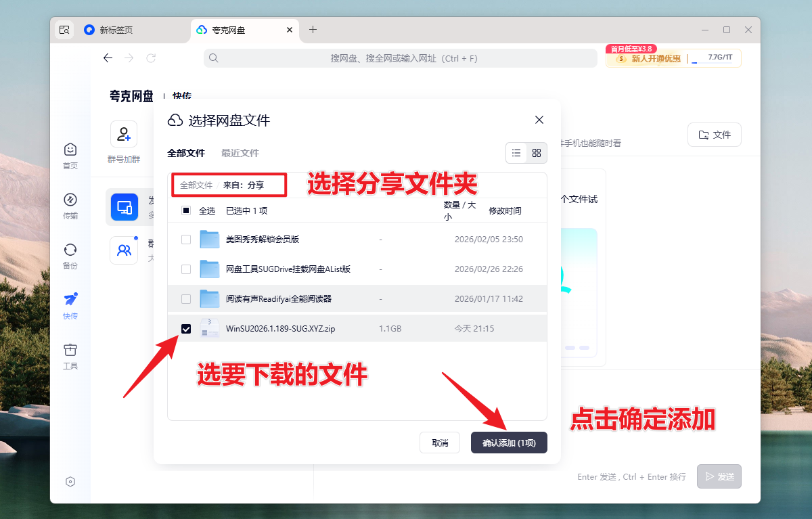Uncheck the WinSU2026.1.189-SUG.XYZ.zip checkbox

coord(186,329)
